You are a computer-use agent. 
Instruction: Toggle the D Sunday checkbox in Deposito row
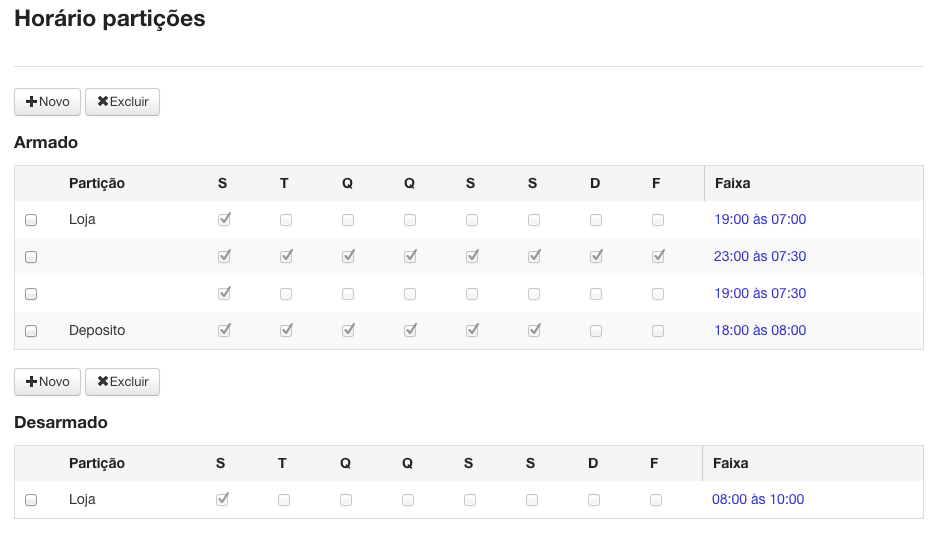click(596, 331)
